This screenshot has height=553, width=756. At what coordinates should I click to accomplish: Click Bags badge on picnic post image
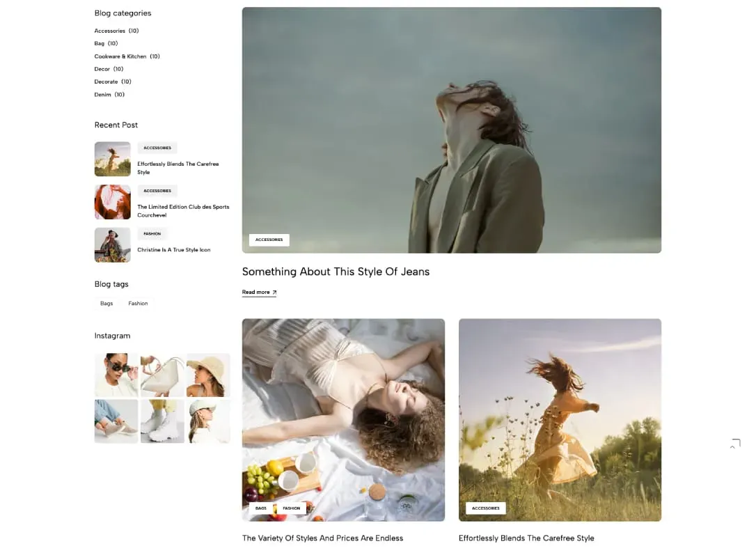pos(261,508)
